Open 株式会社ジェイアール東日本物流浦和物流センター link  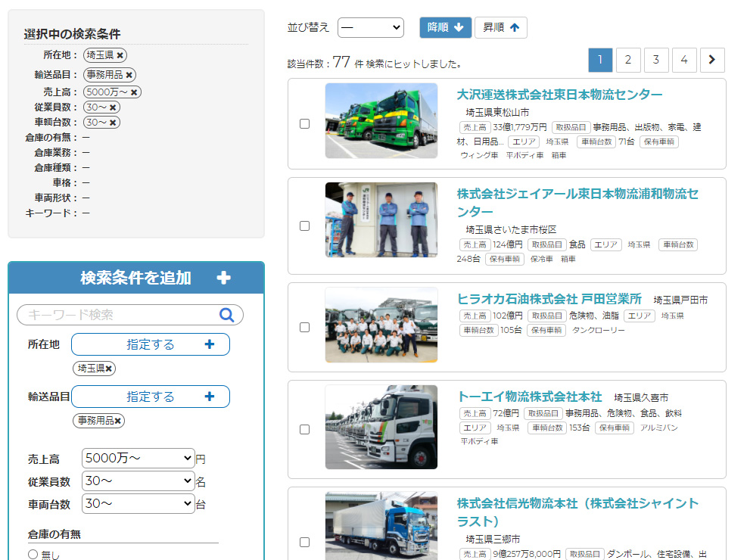(x=577, y=202)
